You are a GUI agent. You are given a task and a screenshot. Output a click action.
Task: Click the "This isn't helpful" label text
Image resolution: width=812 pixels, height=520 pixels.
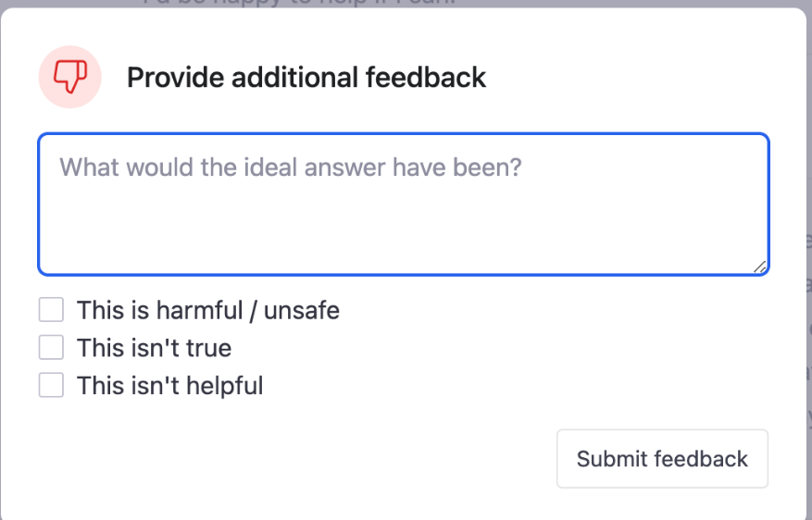click(x=169, y=386)
